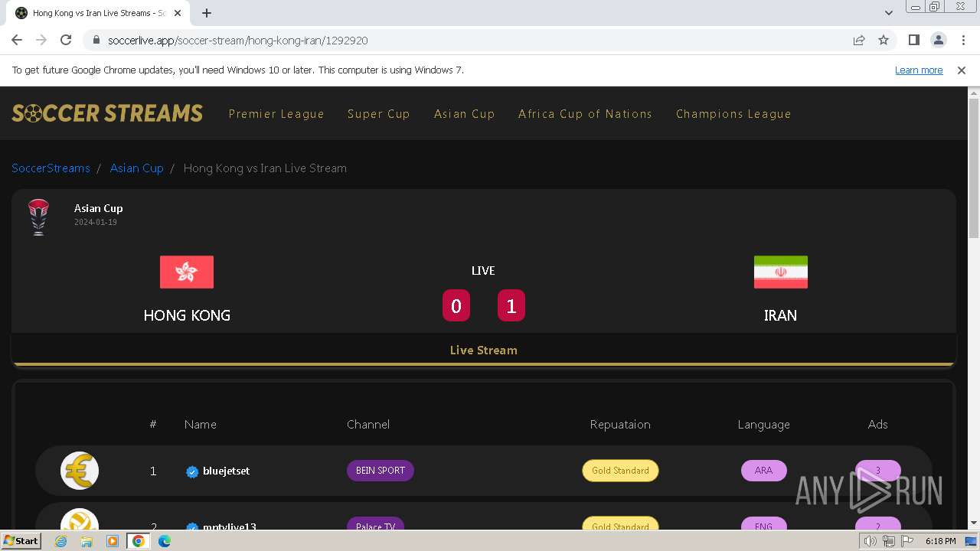Screen dimensions: 980x551
Task: Open the Windows Start menu
Action: (21, 541)
